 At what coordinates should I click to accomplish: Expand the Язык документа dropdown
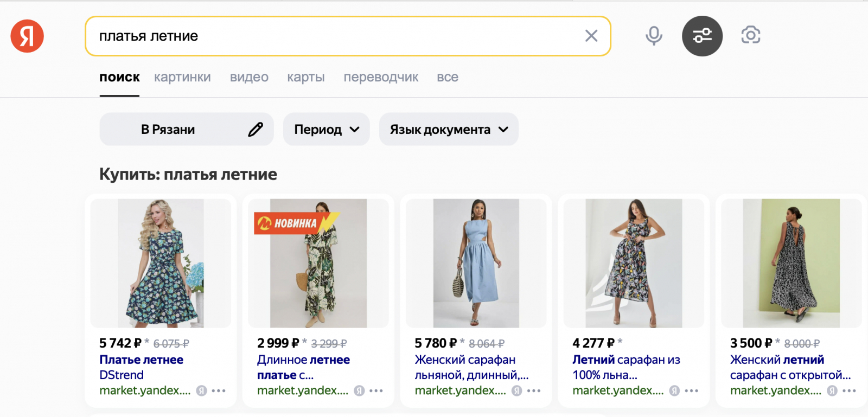click(x=449, y=130)
